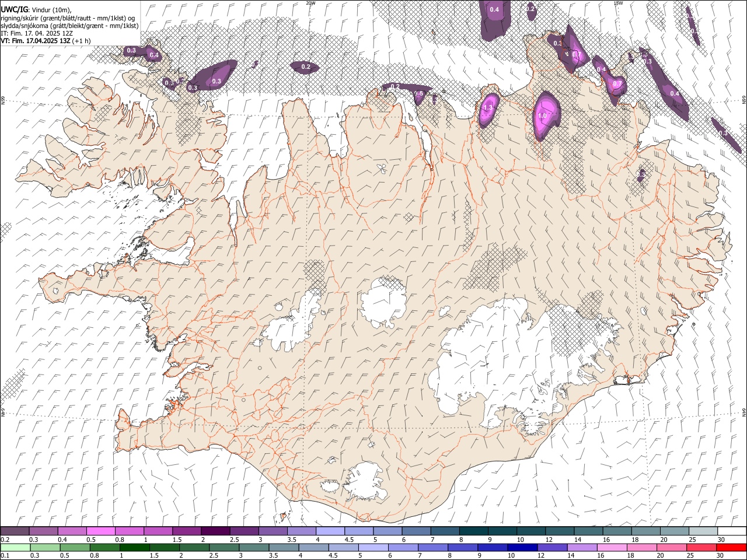Pick the bright pink snow-scale swatch labeled 0.5
747x560 pixels.
tap(101, 531)
